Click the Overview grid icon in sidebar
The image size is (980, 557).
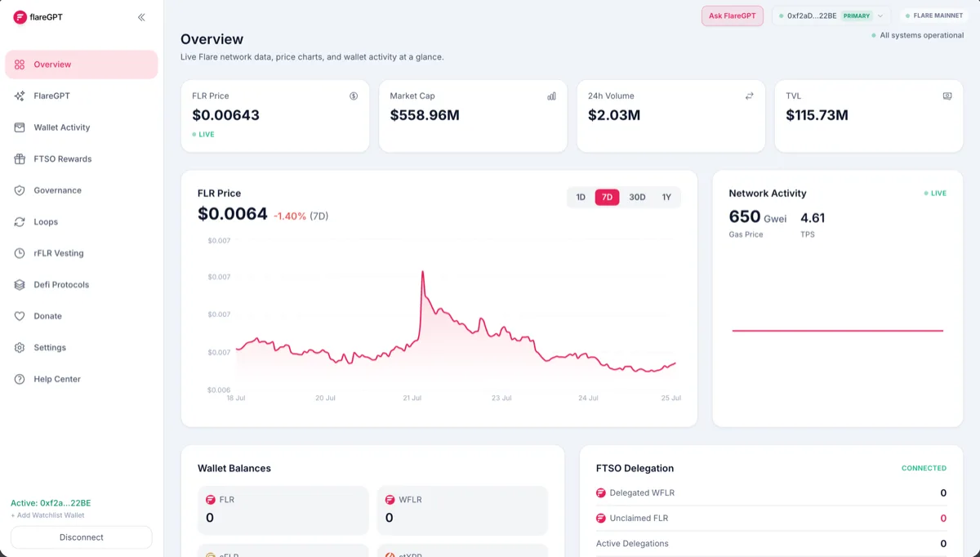[x=20, y=65]
